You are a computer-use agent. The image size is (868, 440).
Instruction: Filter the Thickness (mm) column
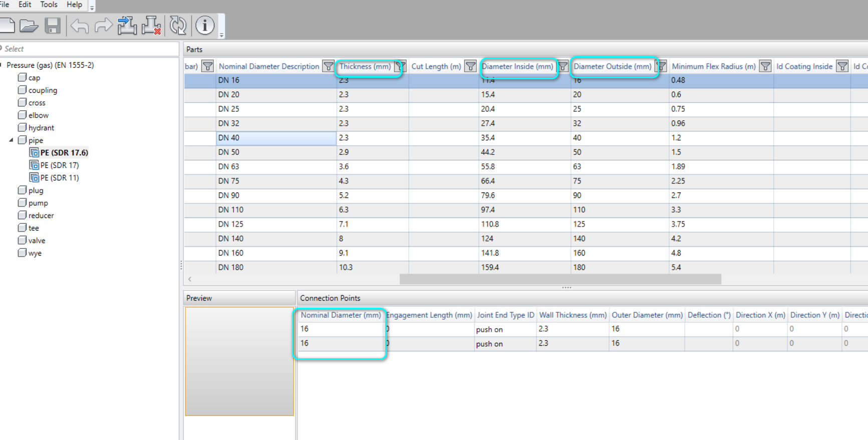[x=400, y=66]
